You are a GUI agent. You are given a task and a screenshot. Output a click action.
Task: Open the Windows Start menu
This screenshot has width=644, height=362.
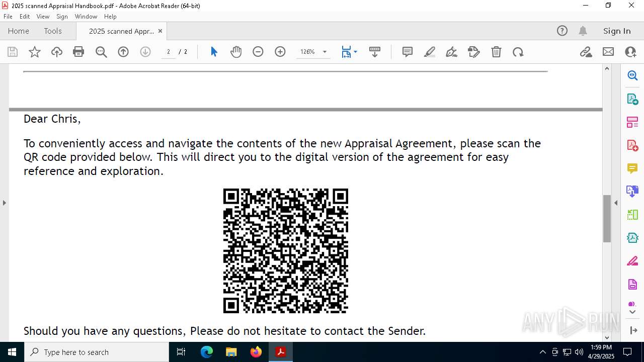click(12, 352)
